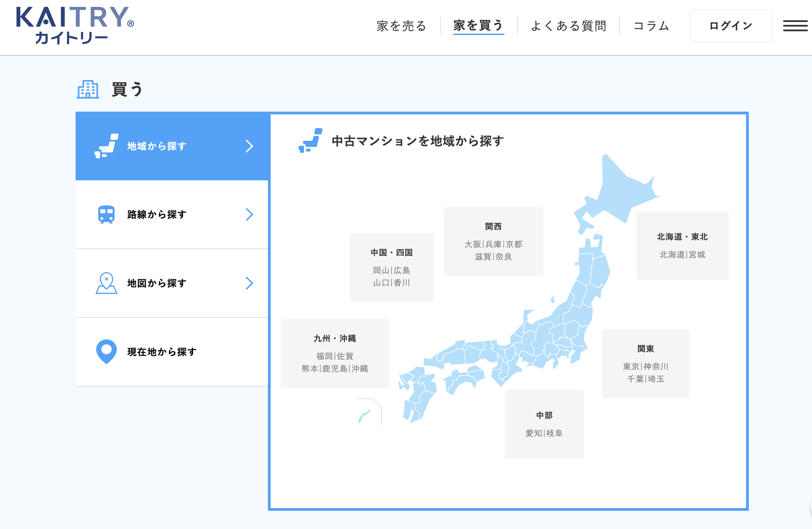
Task: Click the train icon for 路線から探す
Action: [x=105, y=214]
